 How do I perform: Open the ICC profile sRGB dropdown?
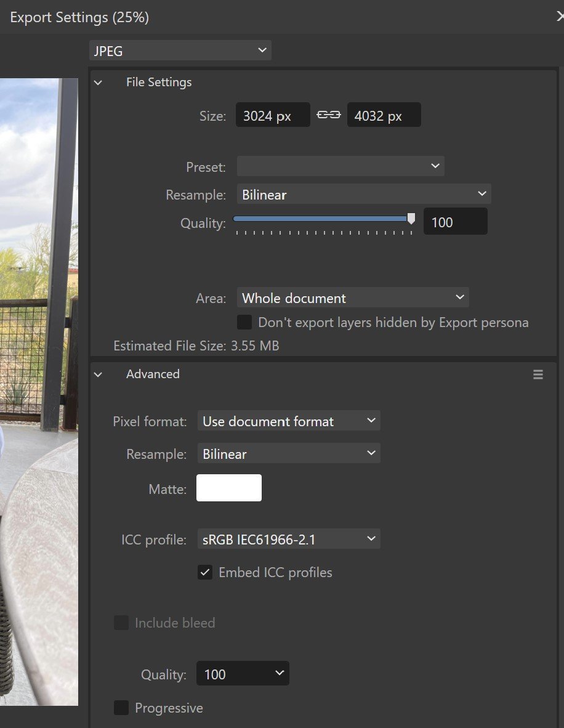point(288,540)
